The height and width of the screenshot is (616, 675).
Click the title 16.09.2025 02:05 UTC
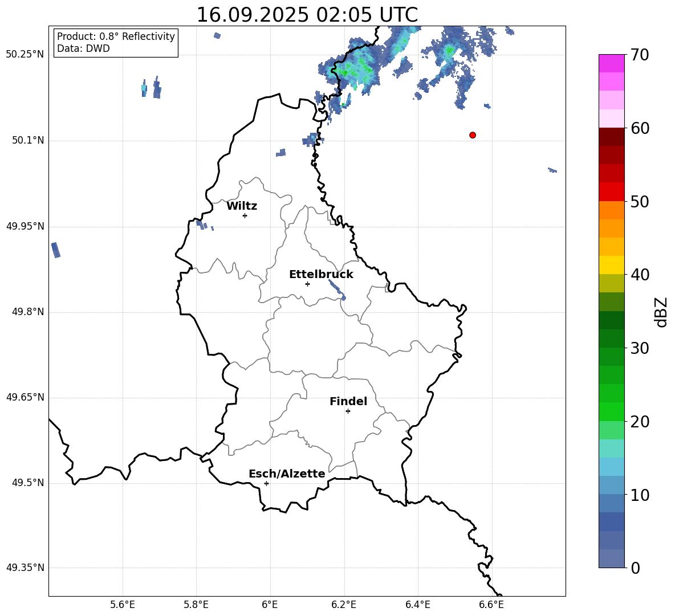click(307, 15)
